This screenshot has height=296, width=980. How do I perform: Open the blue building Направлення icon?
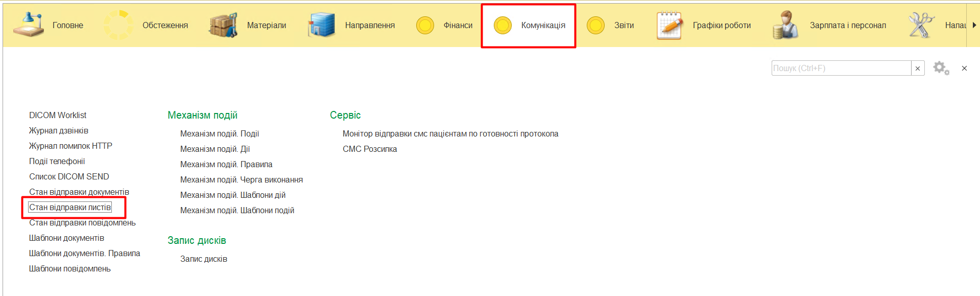point(321,25)
